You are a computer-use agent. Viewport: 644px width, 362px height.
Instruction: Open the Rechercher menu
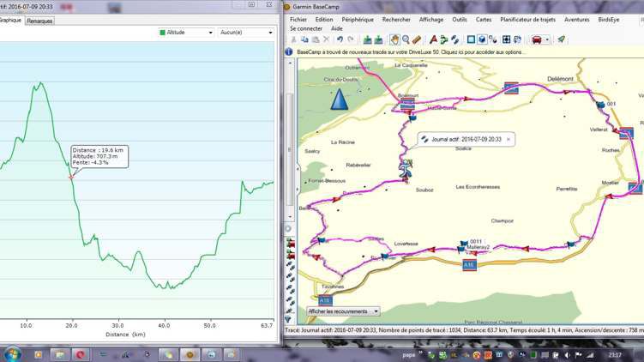[396, 20]
